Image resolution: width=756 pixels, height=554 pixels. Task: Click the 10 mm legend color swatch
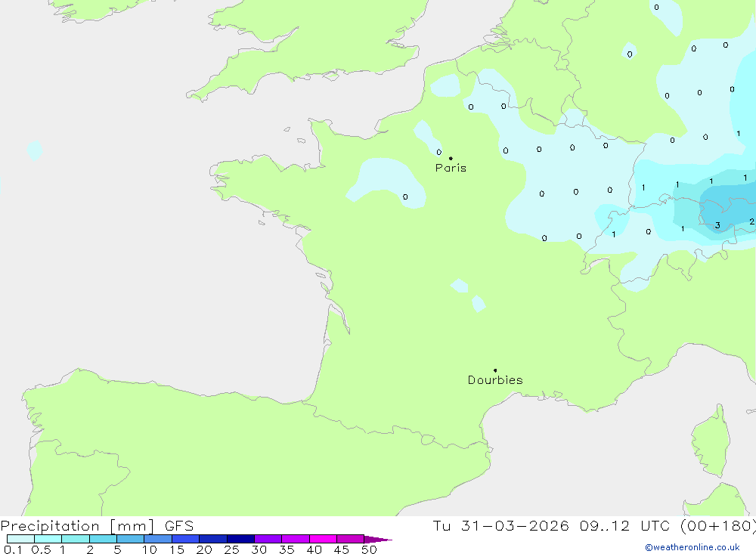pos(158,539)
